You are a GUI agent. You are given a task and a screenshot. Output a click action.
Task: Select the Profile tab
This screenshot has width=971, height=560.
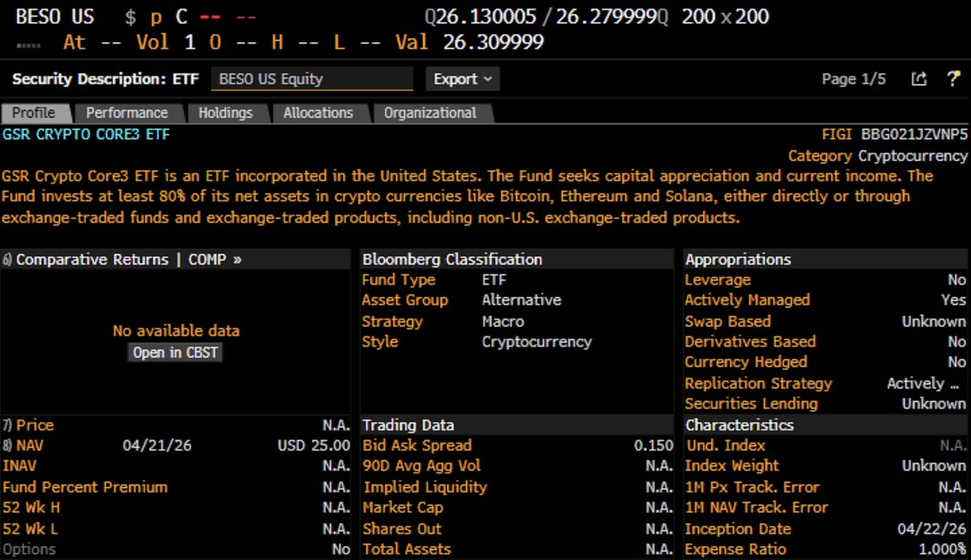click(x=34, y=113)
